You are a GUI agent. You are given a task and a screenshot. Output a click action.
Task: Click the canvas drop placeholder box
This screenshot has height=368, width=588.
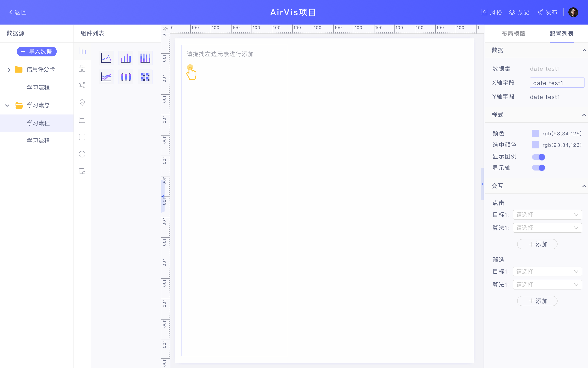coord(235,200)
